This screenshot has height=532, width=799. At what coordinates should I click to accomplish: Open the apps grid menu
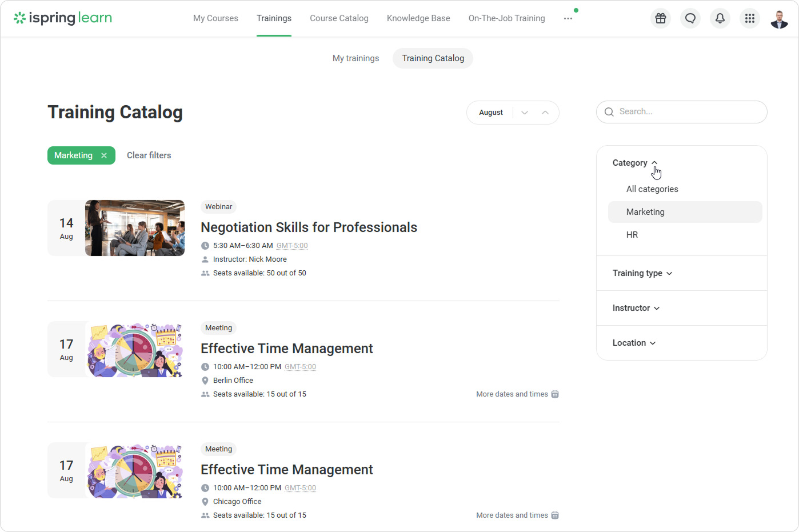click(750, 18)
